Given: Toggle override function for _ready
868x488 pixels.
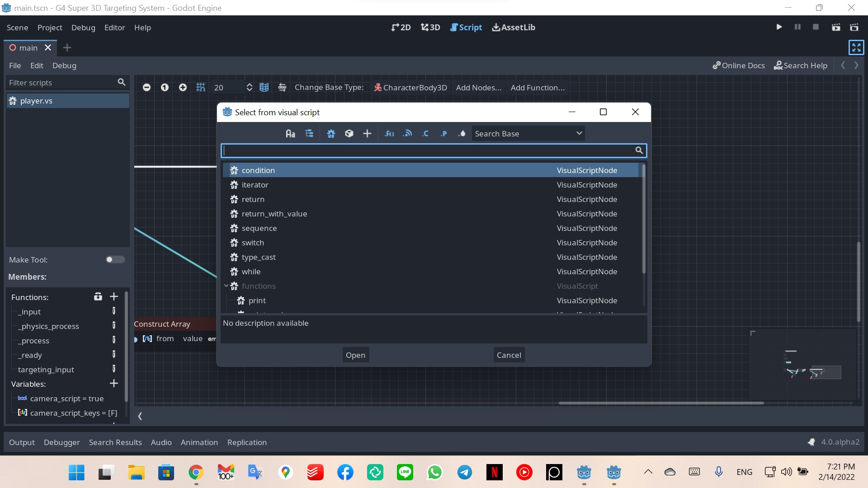Looking at the screenshot, I should pos(114,355).
